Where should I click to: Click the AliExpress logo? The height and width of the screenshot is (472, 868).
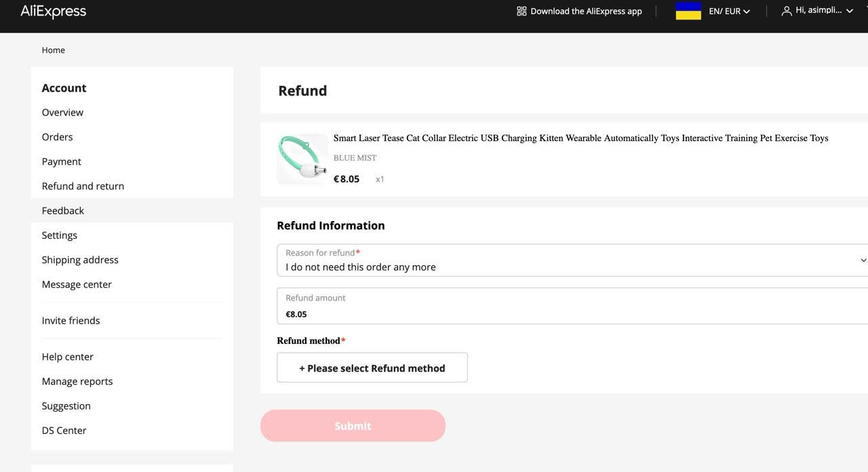(x=54, y=11)
